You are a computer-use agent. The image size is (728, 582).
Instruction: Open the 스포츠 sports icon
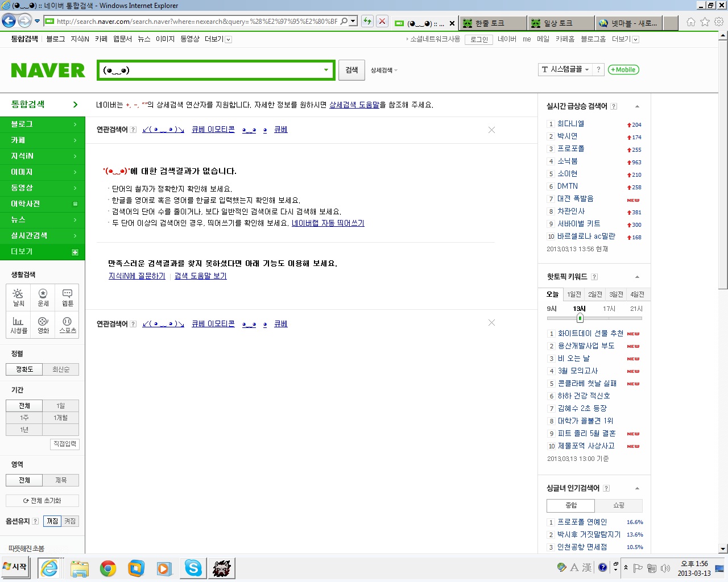click(x=67, y=325)
